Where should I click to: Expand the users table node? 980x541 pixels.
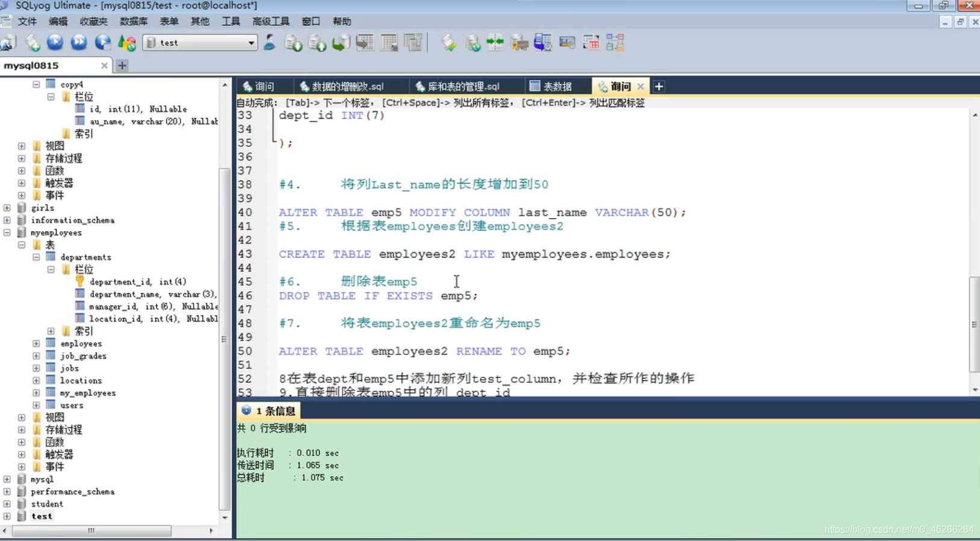(x=36, y=405)
